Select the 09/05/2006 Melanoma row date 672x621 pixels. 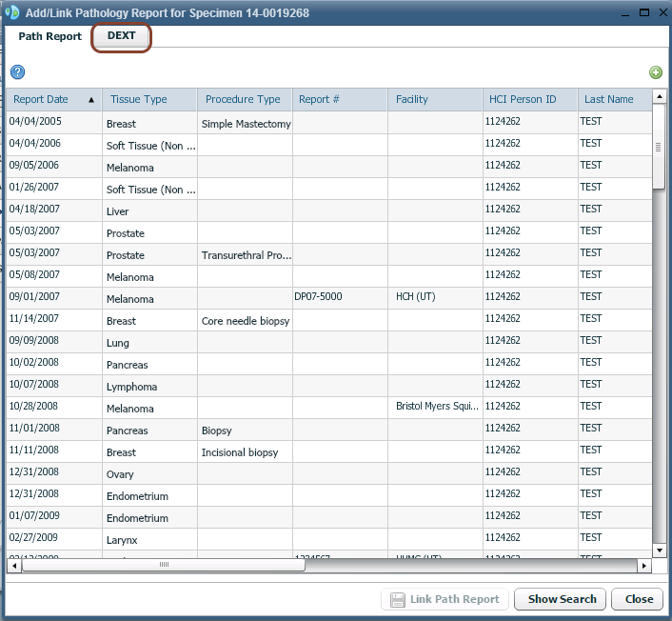click(x=54, y=166)
